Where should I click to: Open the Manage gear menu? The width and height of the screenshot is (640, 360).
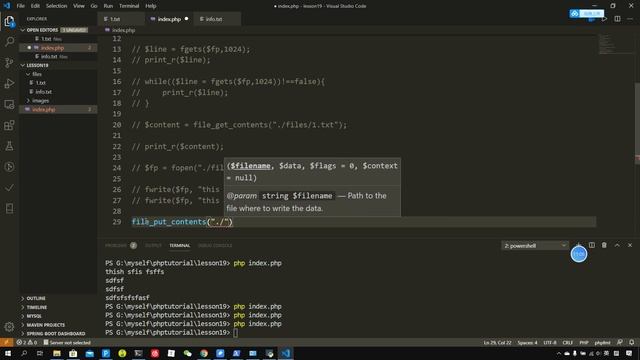(x=9, y=327)
